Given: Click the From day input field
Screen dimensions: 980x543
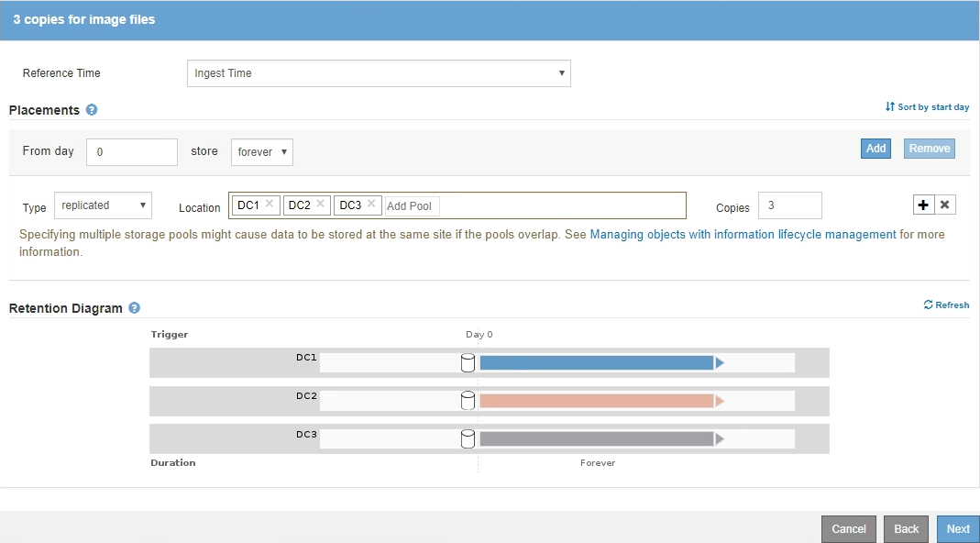Looking at the screenshot, I should (x=132, y=152).
